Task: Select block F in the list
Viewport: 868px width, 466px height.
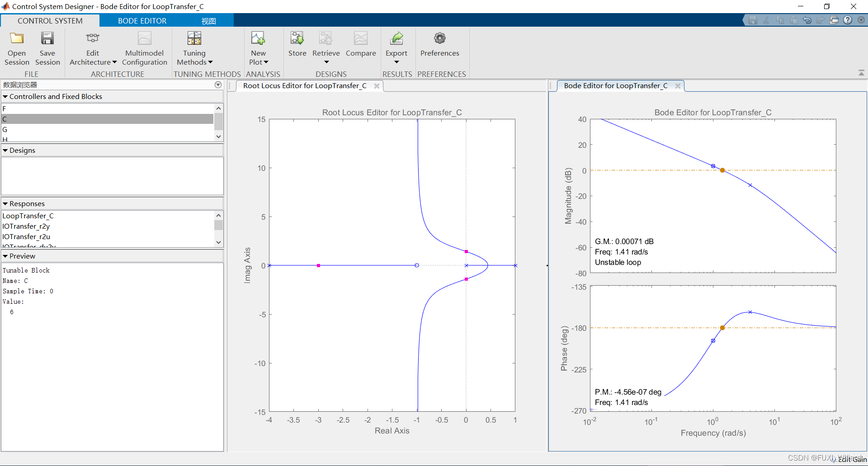Action: [x=108, y=108]
